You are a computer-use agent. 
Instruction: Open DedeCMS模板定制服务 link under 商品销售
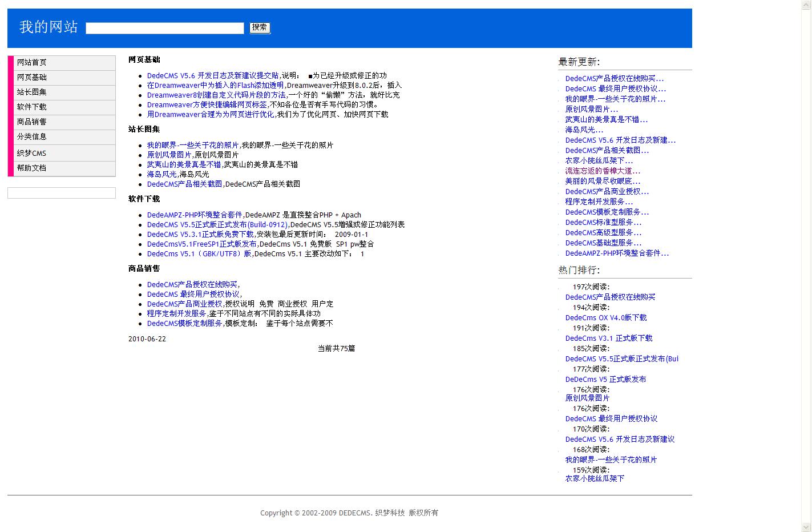[185, 323]
